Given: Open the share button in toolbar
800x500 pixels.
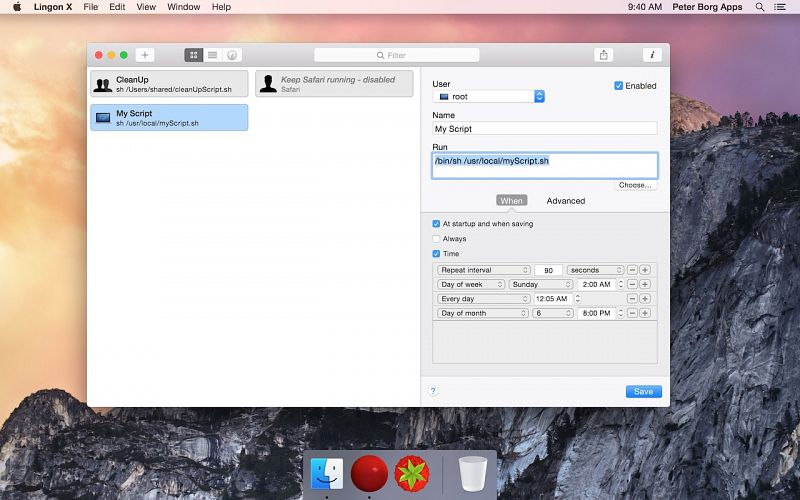Looking at the screenshot, I should coord(603,55).
